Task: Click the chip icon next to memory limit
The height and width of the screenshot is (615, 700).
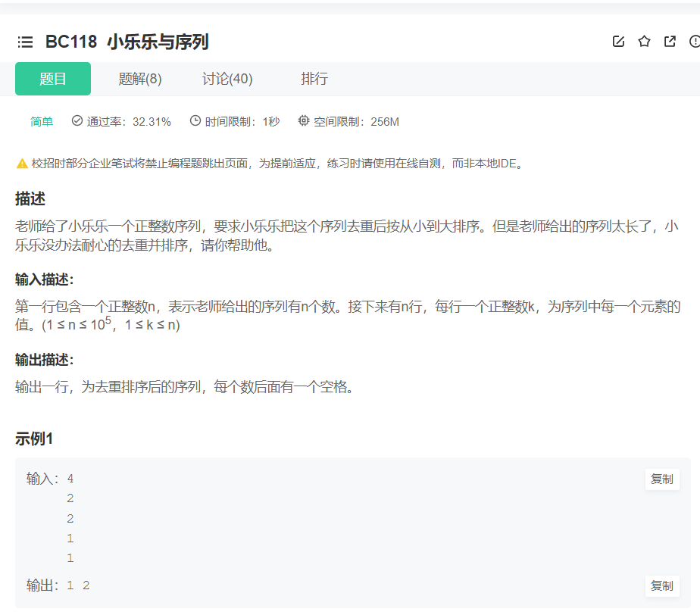Action: pos(304,120)
